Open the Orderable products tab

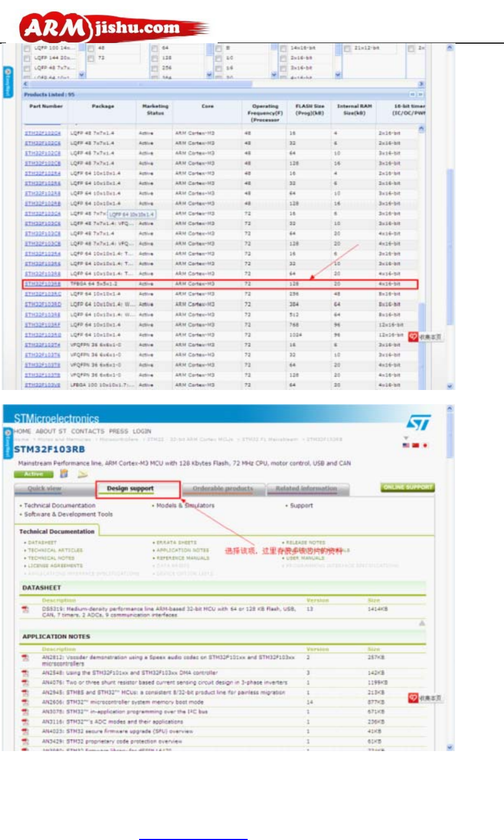(x=223, y=489)
